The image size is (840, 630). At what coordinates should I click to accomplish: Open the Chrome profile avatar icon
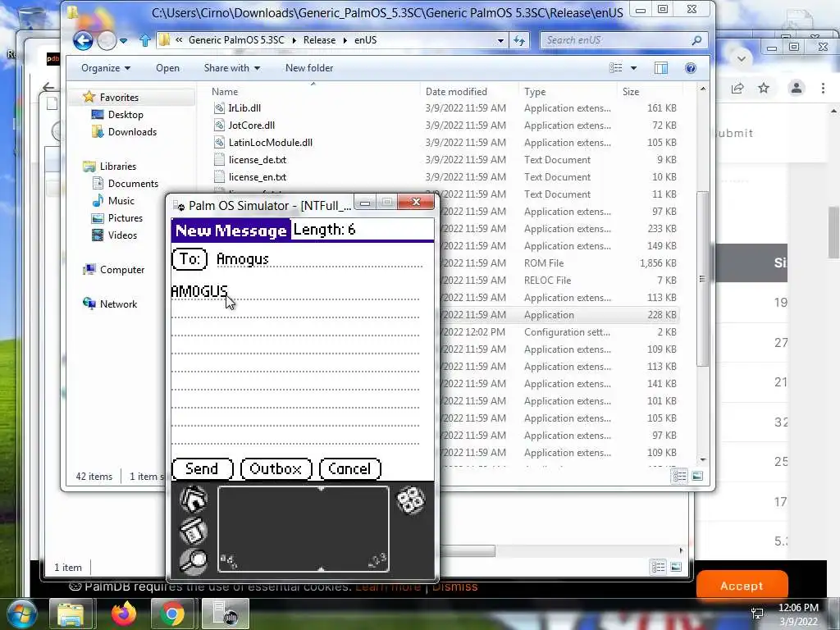click(x=797, y=89)
